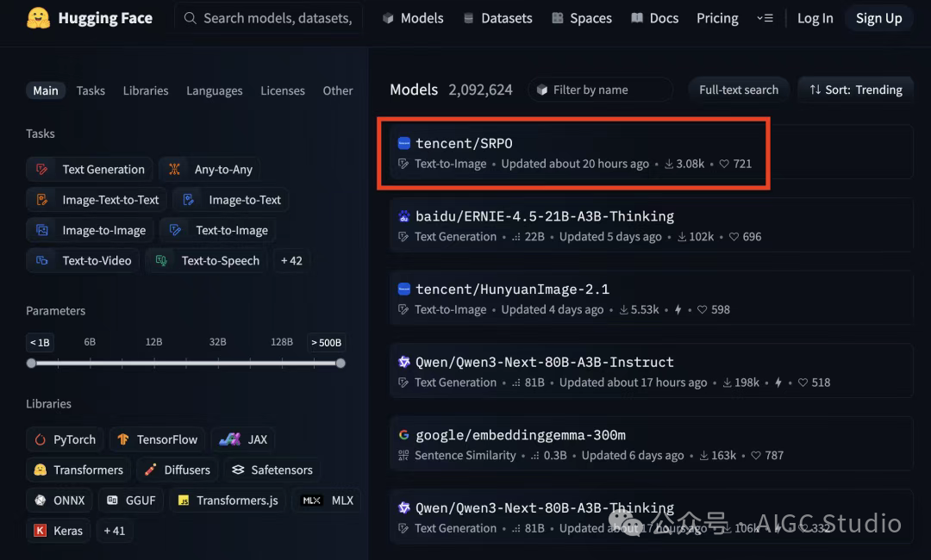Switch to the Other filter tab

[337, 90]
